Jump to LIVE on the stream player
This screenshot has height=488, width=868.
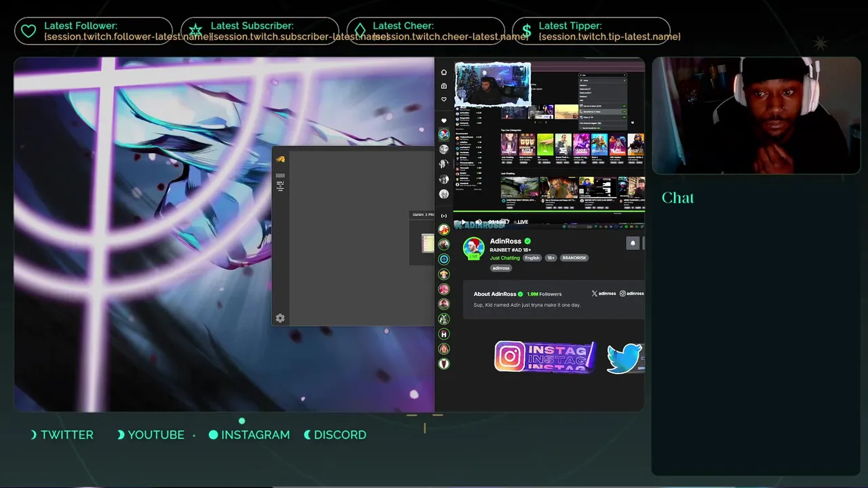coord(521,222)
